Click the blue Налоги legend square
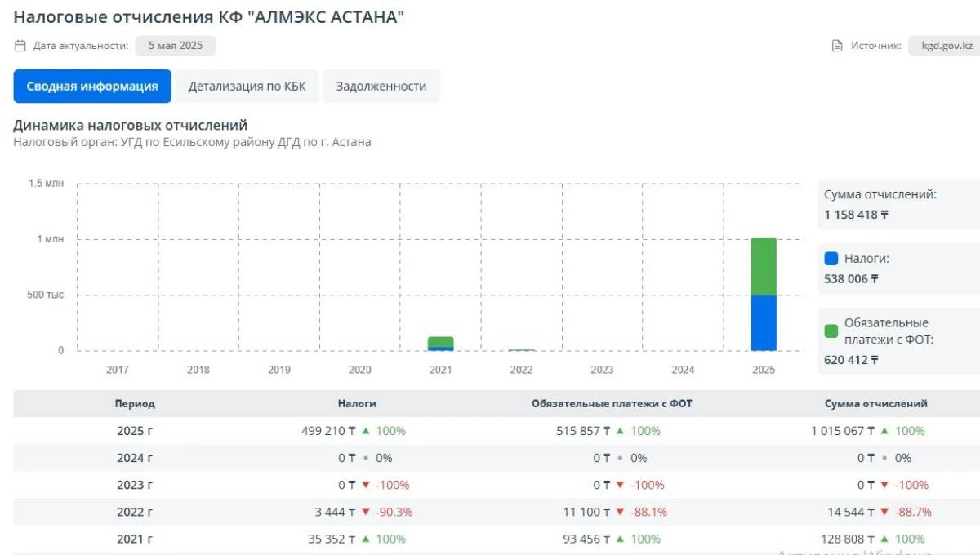 [831, 259]
